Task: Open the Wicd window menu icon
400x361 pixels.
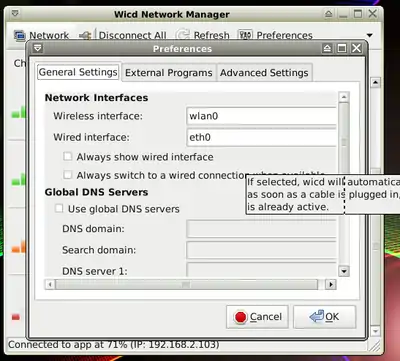Action: [15, 14]
